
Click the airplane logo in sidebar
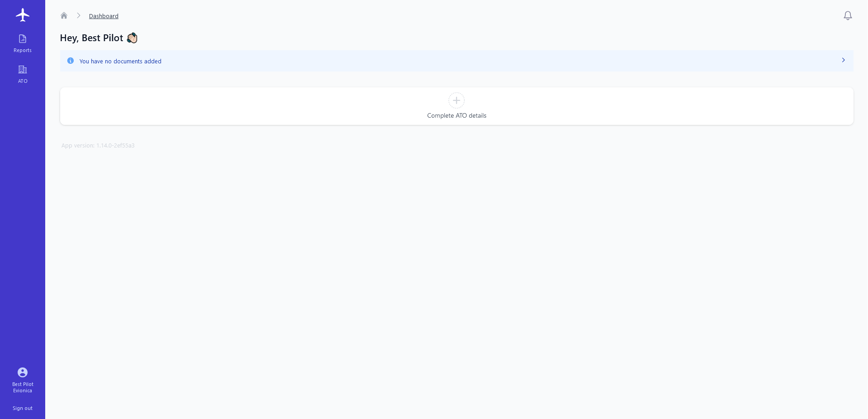23,15
